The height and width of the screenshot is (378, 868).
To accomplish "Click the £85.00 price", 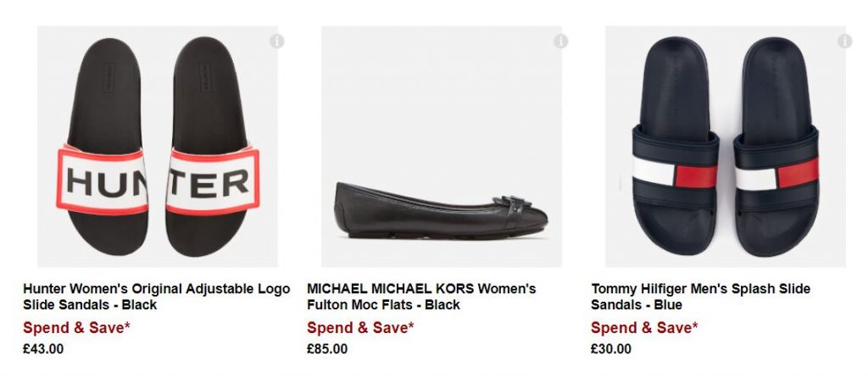I will tap(327, 348).
